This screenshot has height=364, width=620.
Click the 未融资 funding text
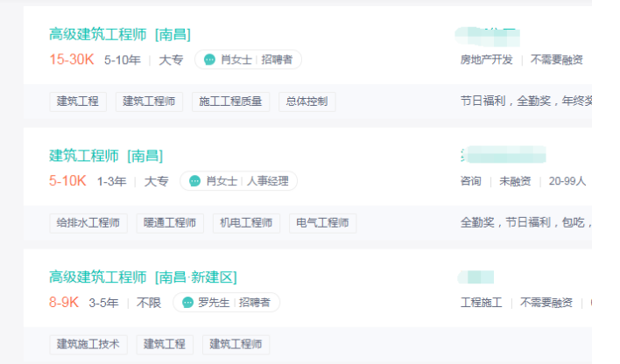point(515,181)
